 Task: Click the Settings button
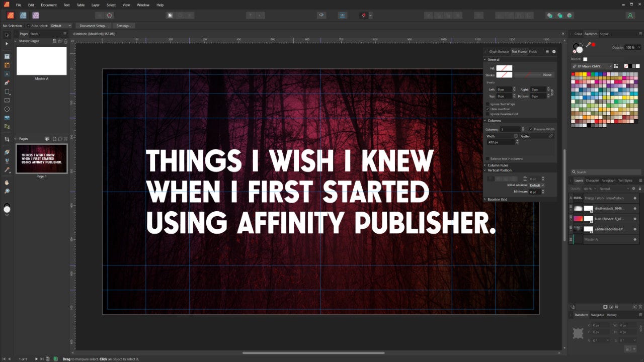click(x=124, y=26)
